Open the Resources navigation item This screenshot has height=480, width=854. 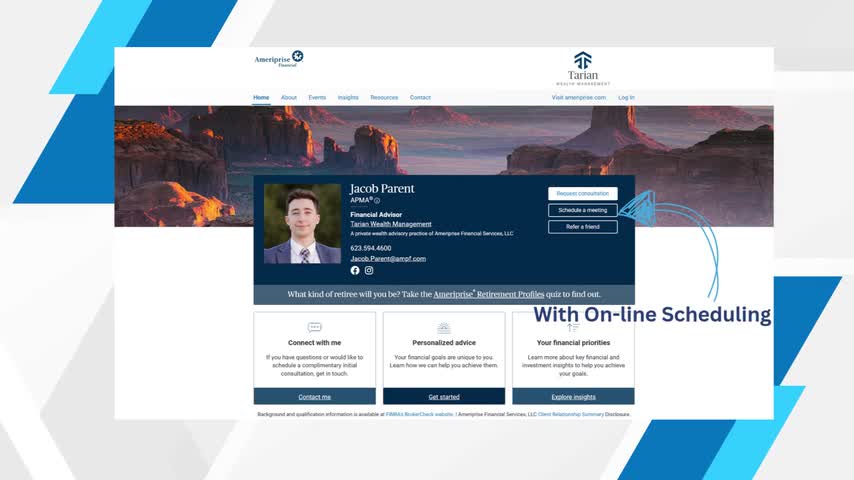(384, 98)
